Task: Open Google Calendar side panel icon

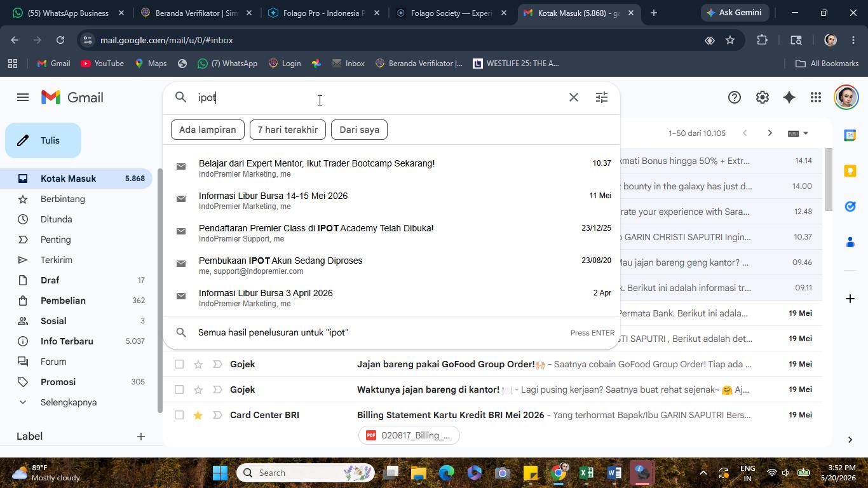Action: [850, 135]
